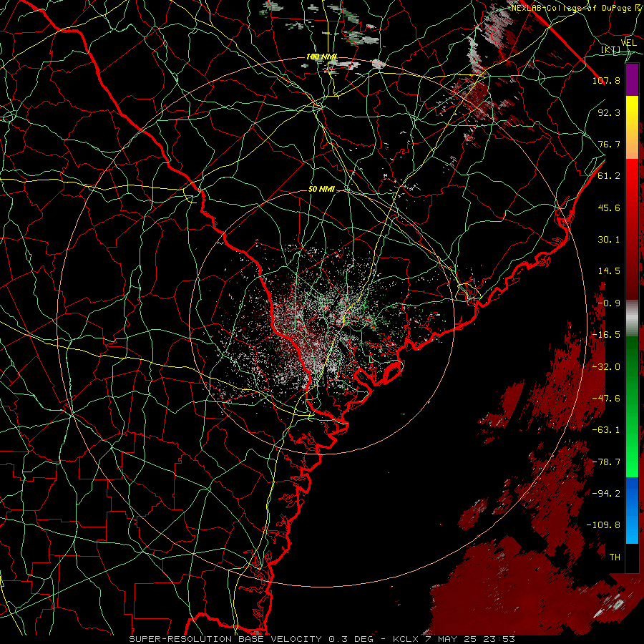Click the 30.1 velocity scale value
This screenshot has height=644, width=644.
click(x=609, y=240)
